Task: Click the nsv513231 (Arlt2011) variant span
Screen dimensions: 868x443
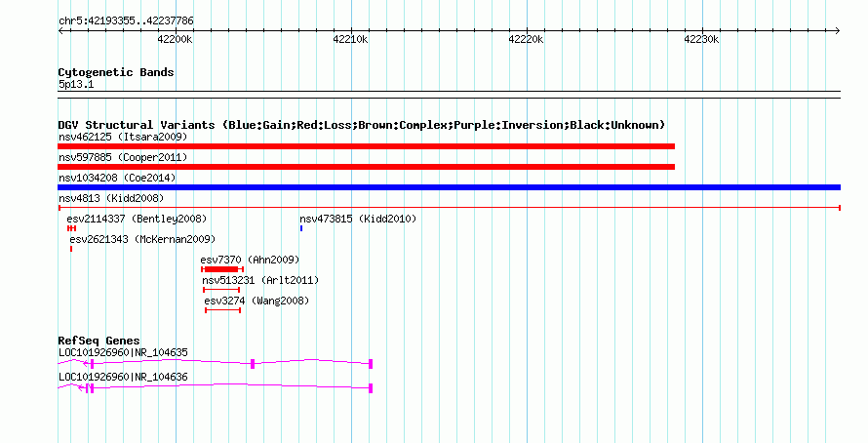Action: coord(221,290)
